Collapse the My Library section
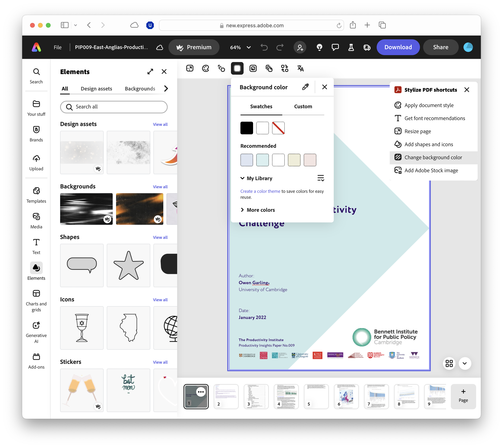Screen dimensions: 503x448 [242, 178]
